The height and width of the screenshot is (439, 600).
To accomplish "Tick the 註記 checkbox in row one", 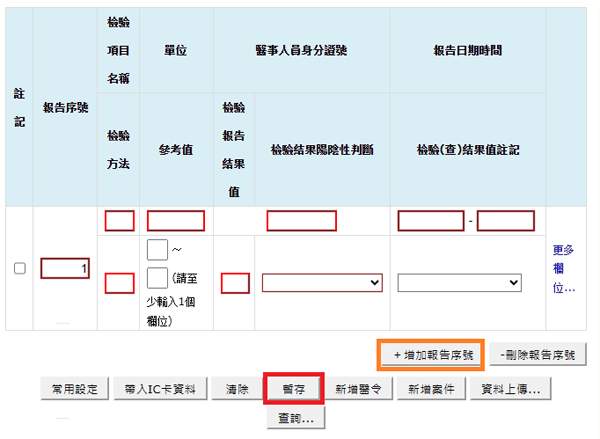I will [20, 268].
